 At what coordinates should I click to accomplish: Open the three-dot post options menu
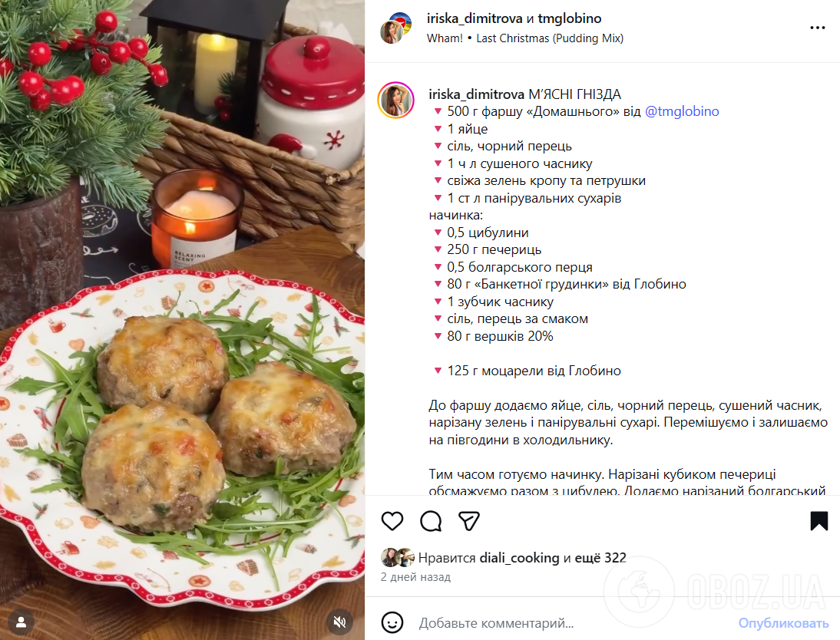818,28
